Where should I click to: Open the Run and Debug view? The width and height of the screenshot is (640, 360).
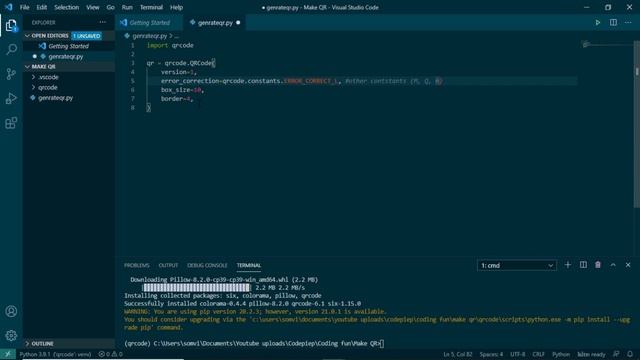click(x=11, y=98)
